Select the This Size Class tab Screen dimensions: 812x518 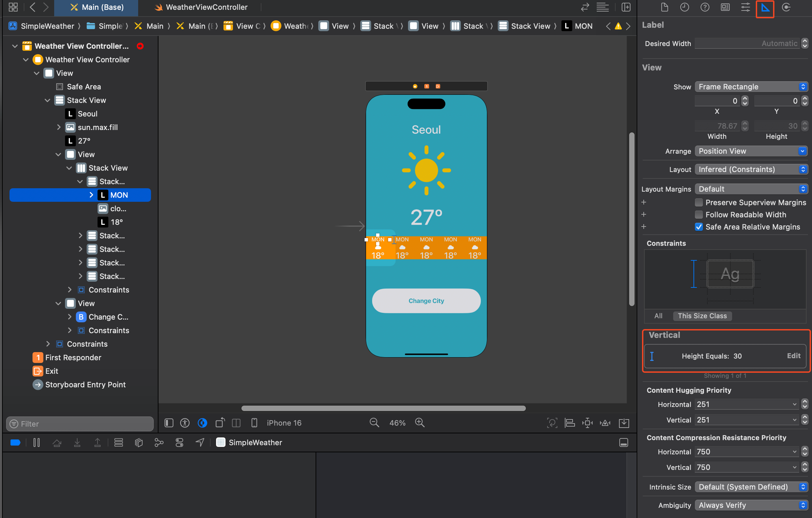coord(702,316)
